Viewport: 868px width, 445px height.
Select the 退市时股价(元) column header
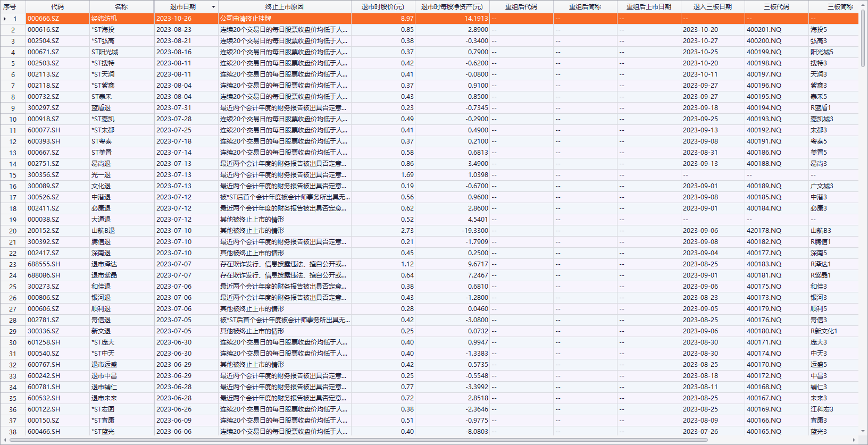tap(382, 7)
